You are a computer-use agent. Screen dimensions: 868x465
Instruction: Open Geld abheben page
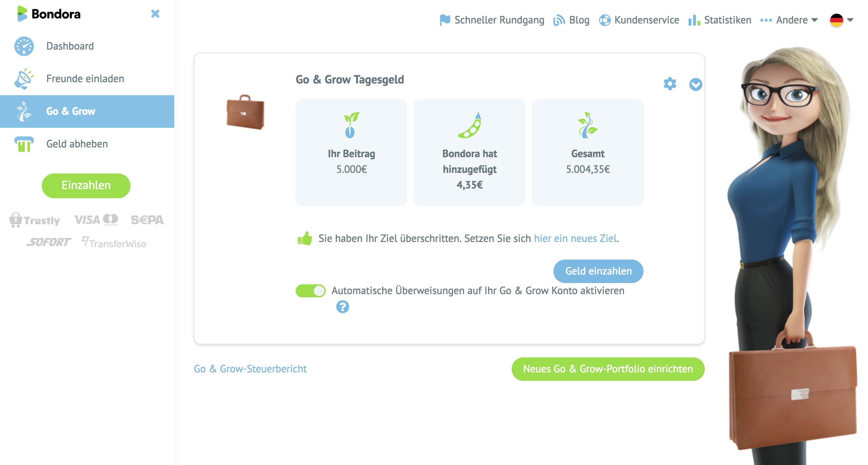tap(87, 144)
